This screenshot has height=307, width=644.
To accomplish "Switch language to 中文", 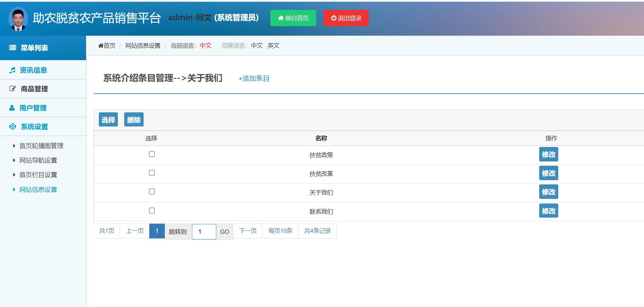I will (x=257, y=46).
